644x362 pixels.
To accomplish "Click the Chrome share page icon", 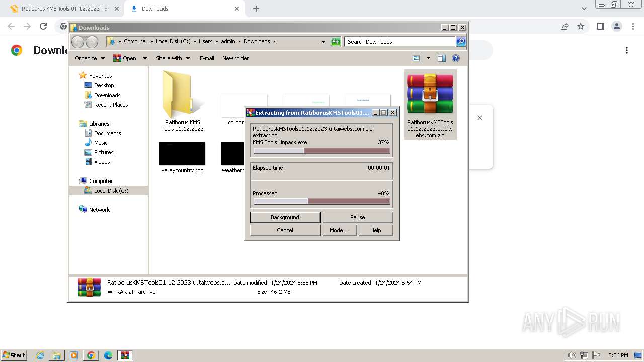I will 565,26.
